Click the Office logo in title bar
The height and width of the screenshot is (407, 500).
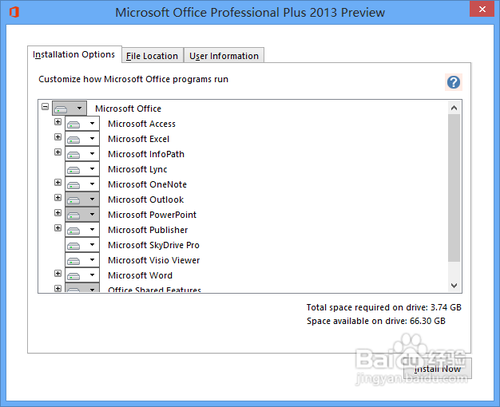(14, 12)
